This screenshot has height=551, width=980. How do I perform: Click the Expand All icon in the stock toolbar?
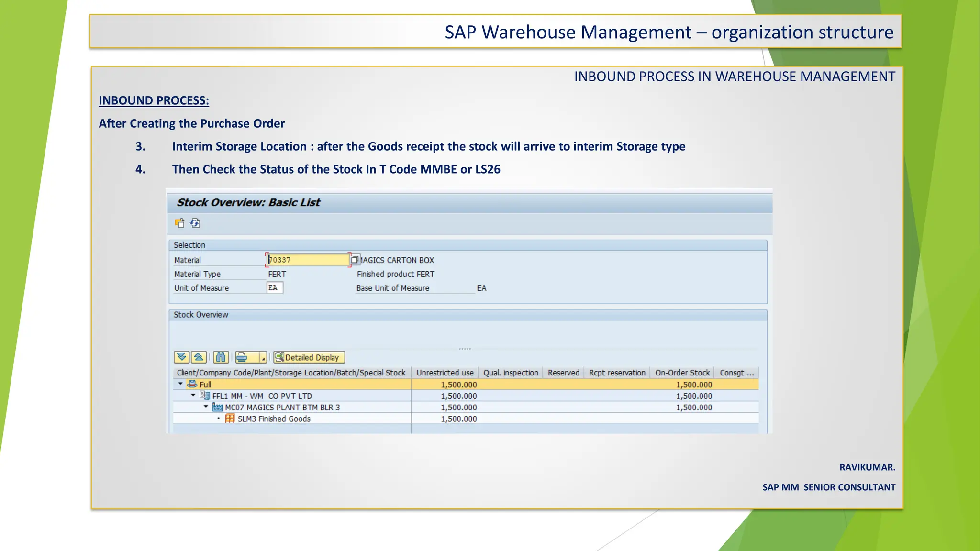pyautogui.click(x=181, y=357)
